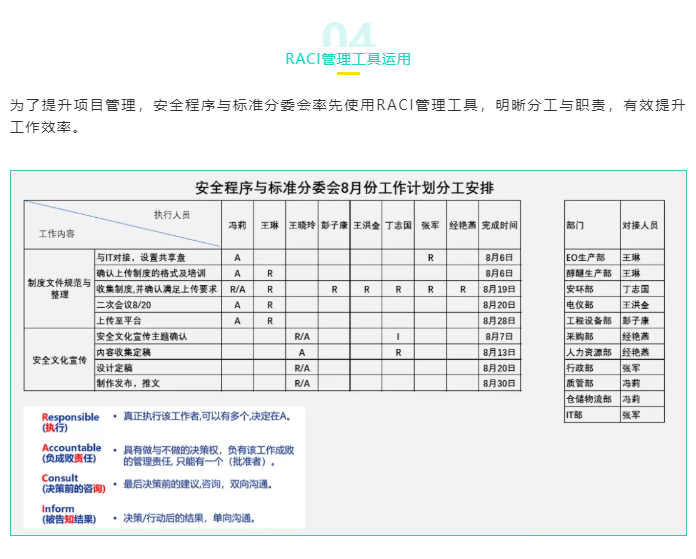
Task: Select the 冯莉 column header in the table
Action: [x=237, y=225]
